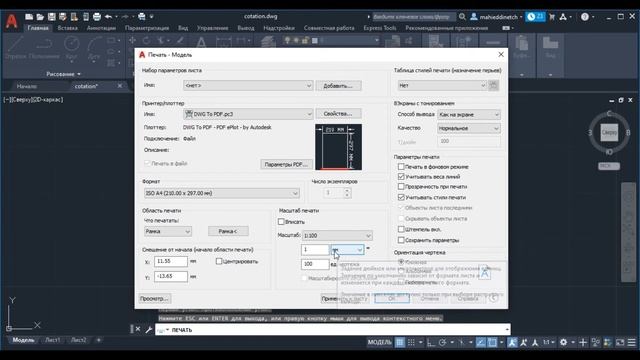640x360 pixels.
Task: Select the Arc (Дуга) tool in ribbon
Action: 94,48
